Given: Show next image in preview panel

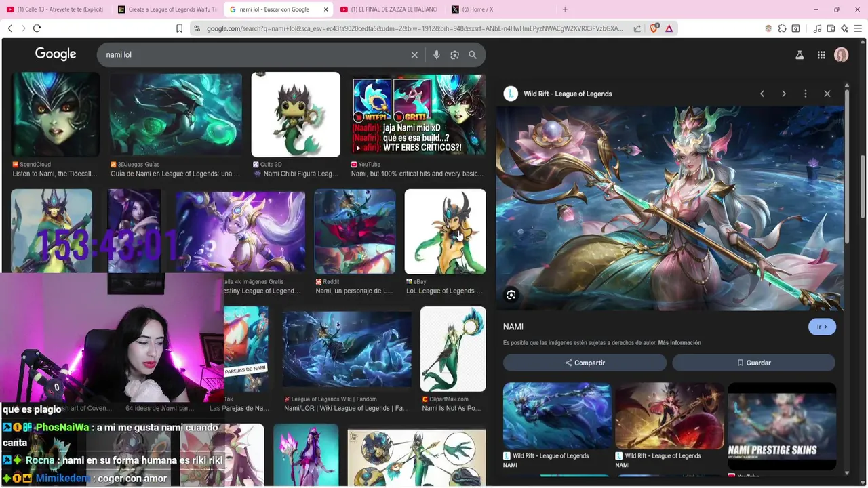Looking at the screenshot, I should (783, 94).
